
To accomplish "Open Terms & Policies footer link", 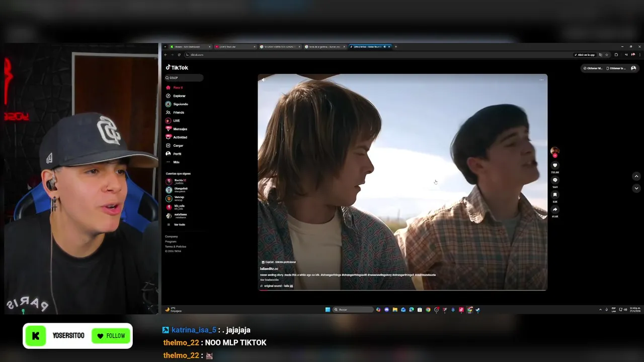I will tap(175, 246).
